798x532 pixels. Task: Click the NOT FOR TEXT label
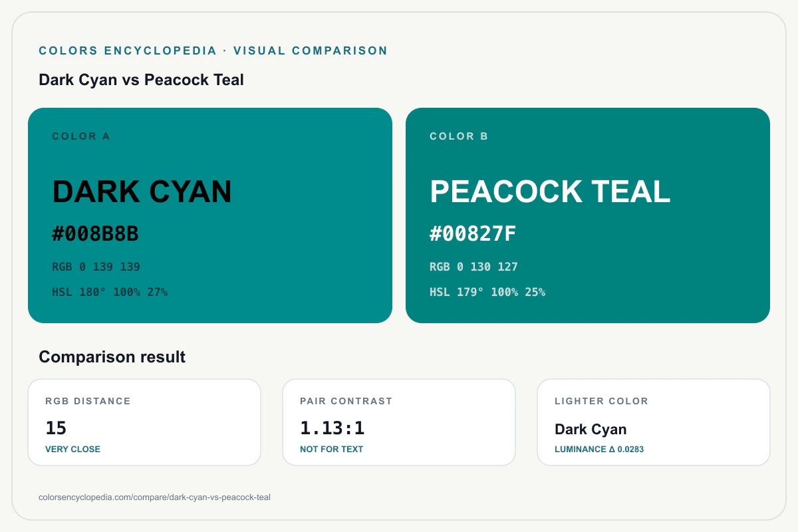click(x=331, y=449)
